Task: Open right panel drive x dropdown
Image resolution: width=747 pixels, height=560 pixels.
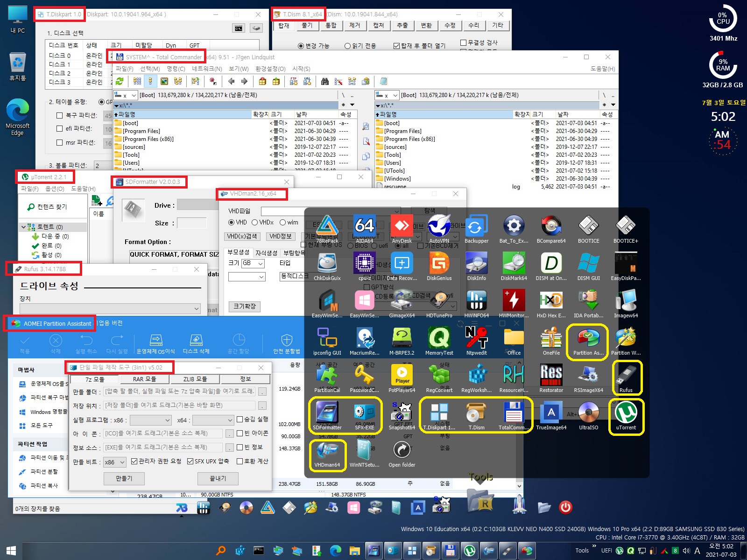Action: [387, 95]
